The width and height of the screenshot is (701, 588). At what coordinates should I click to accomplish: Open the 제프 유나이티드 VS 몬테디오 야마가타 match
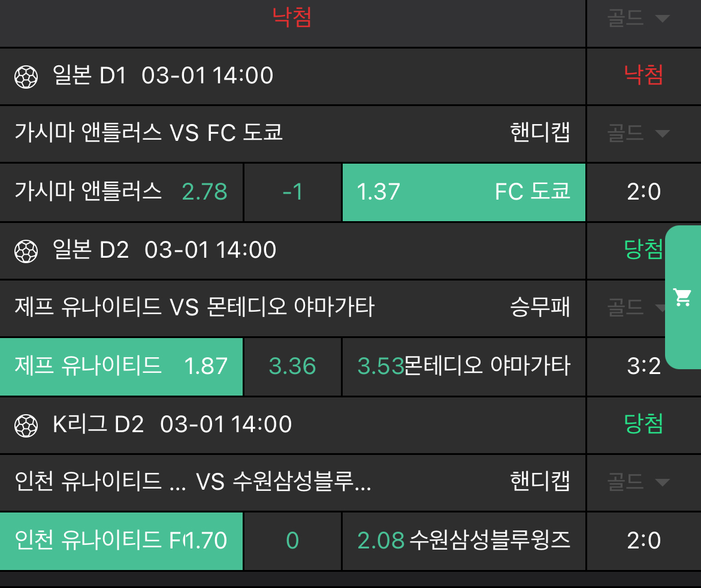(x=194, y=307)
